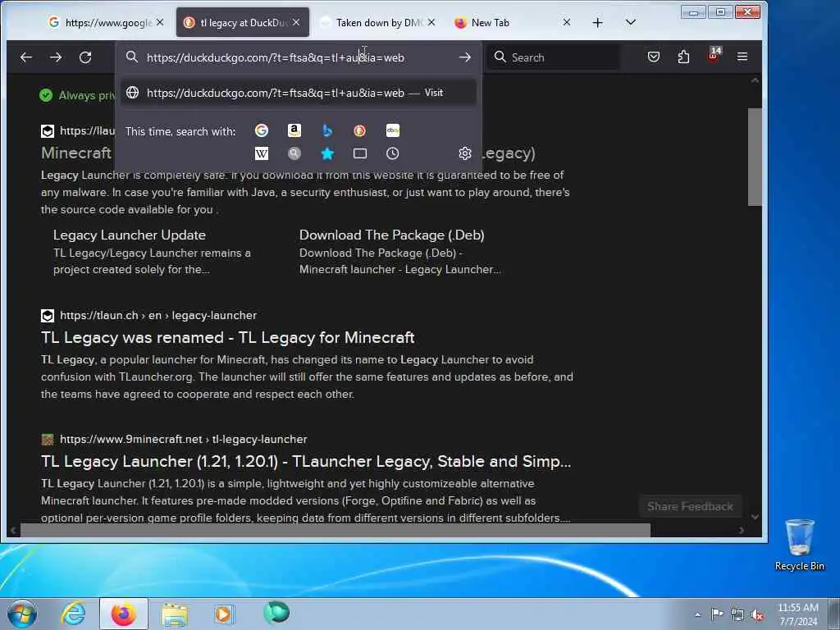Go forward with the browser forward arrow
Image resolution: width=840 pixels, height=630 pixels.
pos(56,57)
